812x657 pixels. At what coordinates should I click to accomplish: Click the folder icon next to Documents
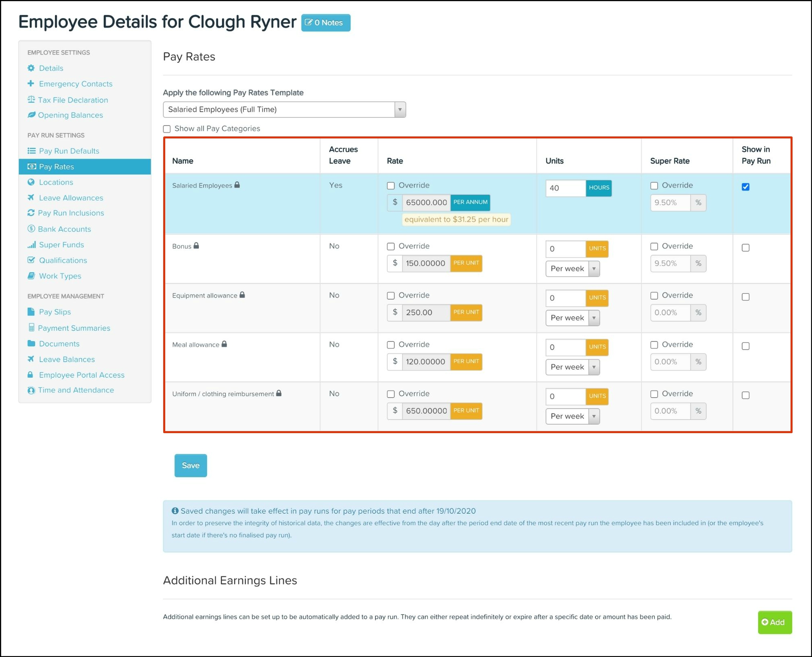(31, 343)
